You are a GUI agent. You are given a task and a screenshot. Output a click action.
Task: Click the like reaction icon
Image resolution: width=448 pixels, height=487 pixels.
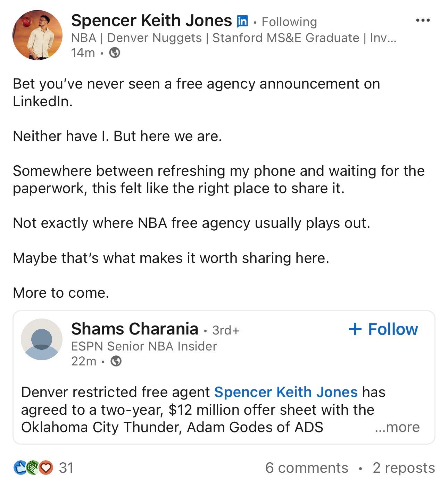pos(20,468)
